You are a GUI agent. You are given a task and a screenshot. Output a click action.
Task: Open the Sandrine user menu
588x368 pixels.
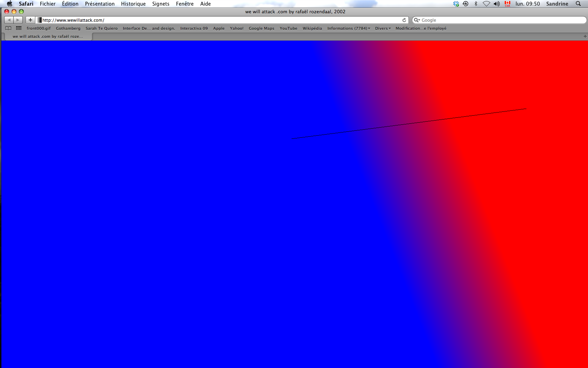557,4
